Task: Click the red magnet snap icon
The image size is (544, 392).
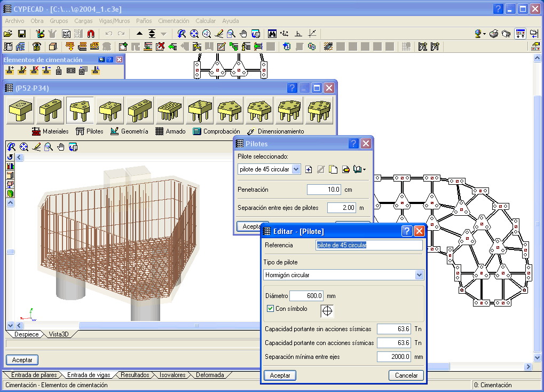Action: [x=91, y=34]
